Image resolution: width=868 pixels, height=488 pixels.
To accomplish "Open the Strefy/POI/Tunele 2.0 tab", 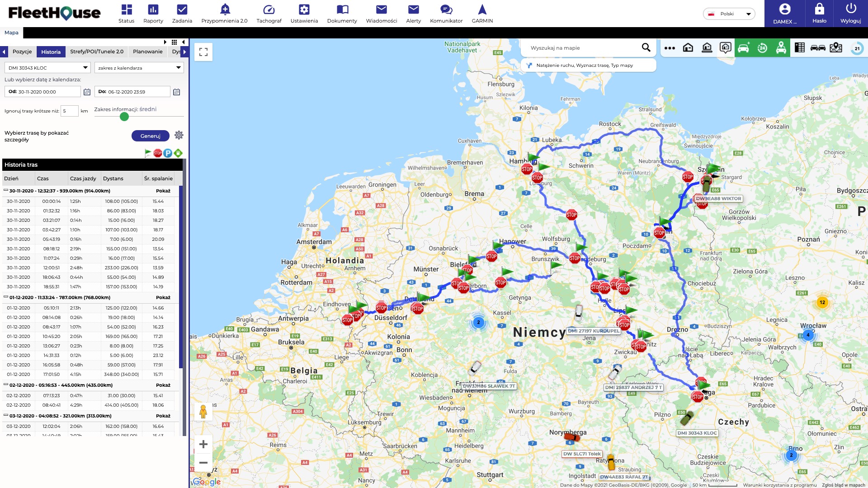I will (x=97, y=52).
